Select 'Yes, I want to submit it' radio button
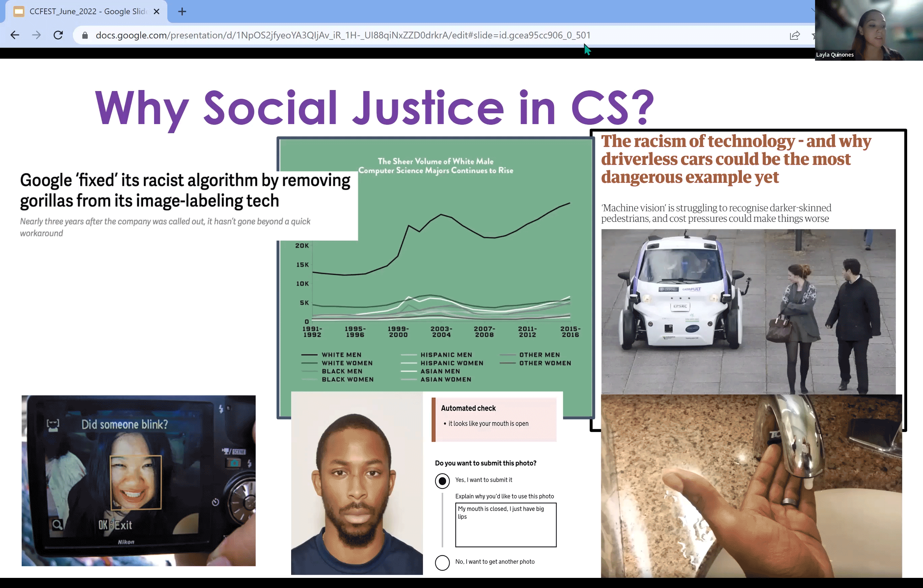The height and width of the screenshot is (588, 923). 442,481
